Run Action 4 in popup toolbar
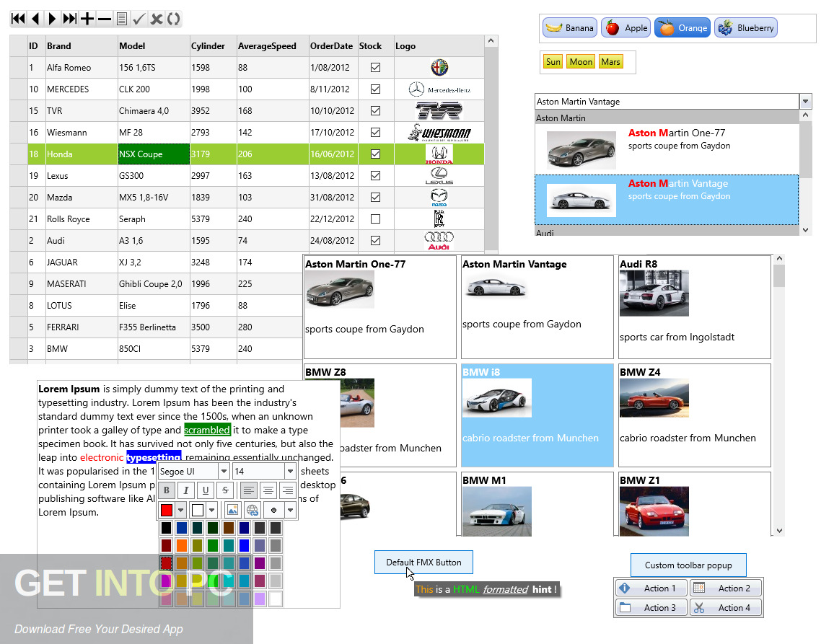Image resolution: width=834 pixels, height=644 pixels. click(726, 607)
